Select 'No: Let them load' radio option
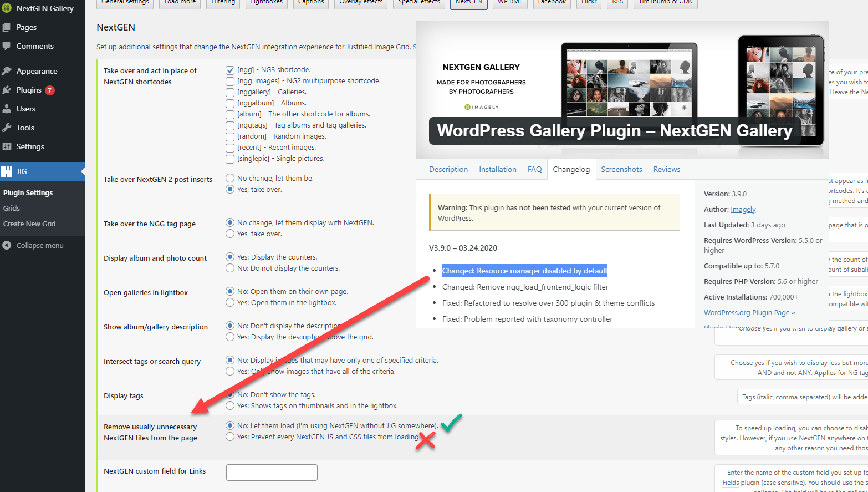868x492 pixels. click(230, 425)
